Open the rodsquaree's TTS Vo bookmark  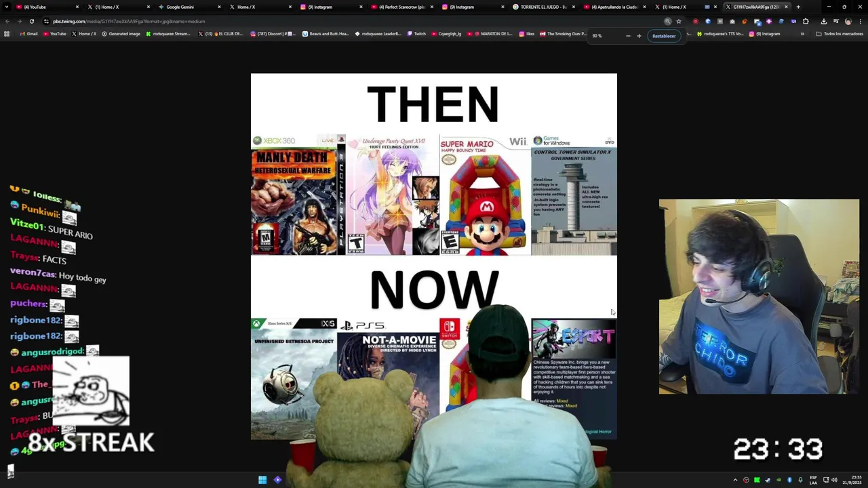[720, 34]
